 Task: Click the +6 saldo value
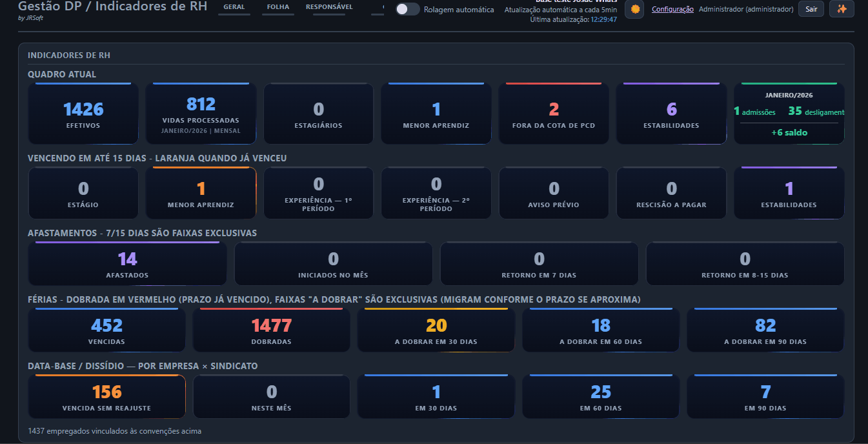[x=789, y=132]
